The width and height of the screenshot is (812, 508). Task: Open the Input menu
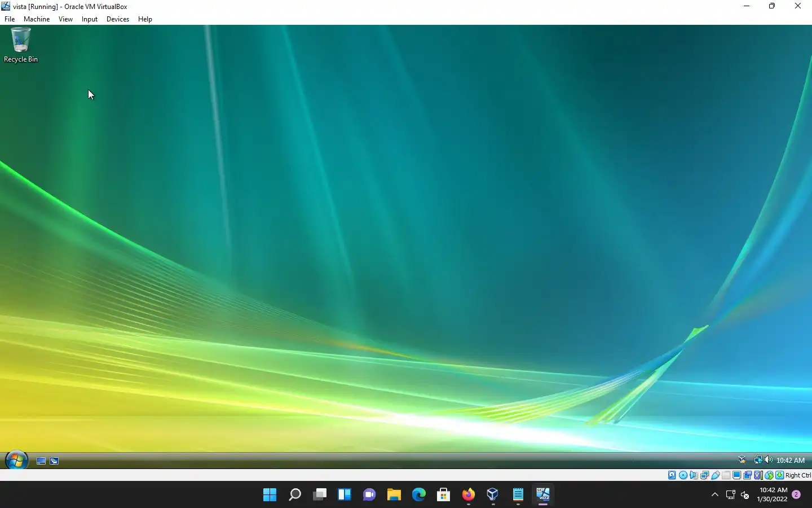89,19
